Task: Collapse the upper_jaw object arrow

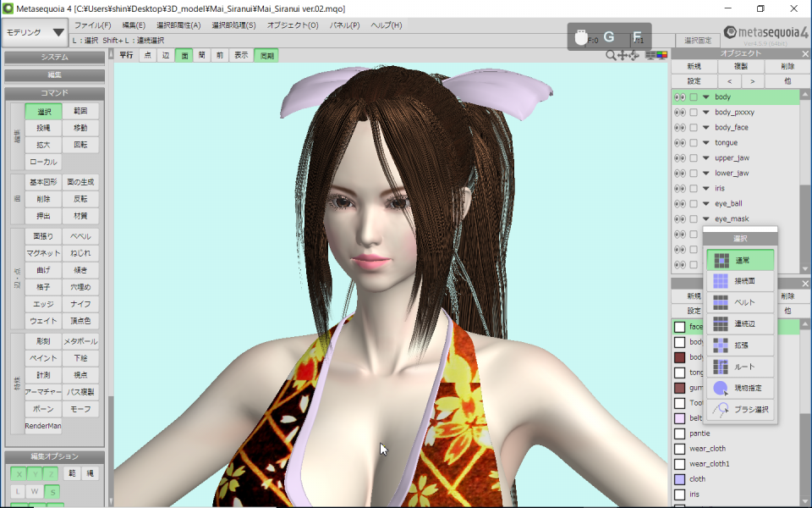Action: 705,158
